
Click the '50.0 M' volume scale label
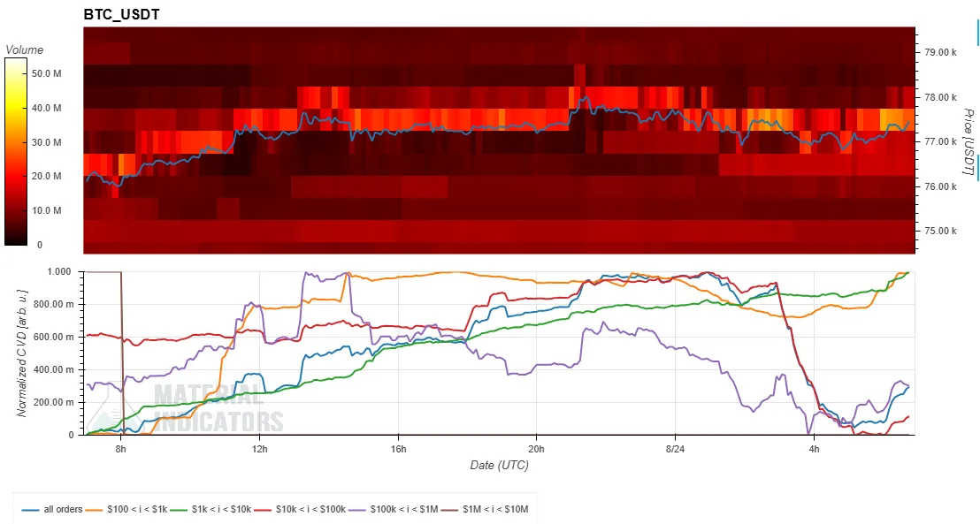[46, 73]
